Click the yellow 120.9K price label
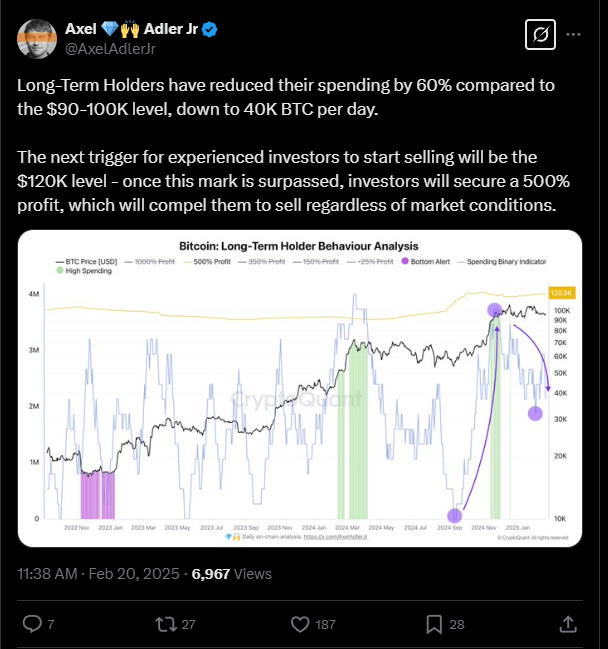 tap(561, 293)
